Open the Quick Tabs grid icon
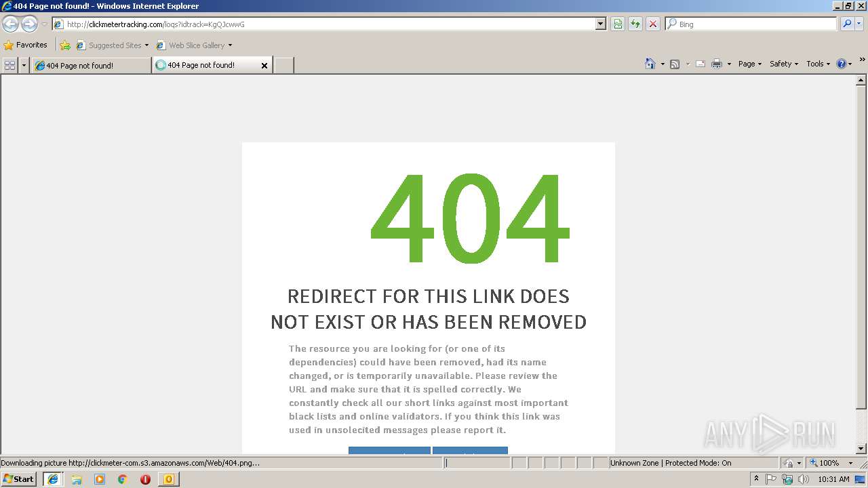 tap(9, 65)
